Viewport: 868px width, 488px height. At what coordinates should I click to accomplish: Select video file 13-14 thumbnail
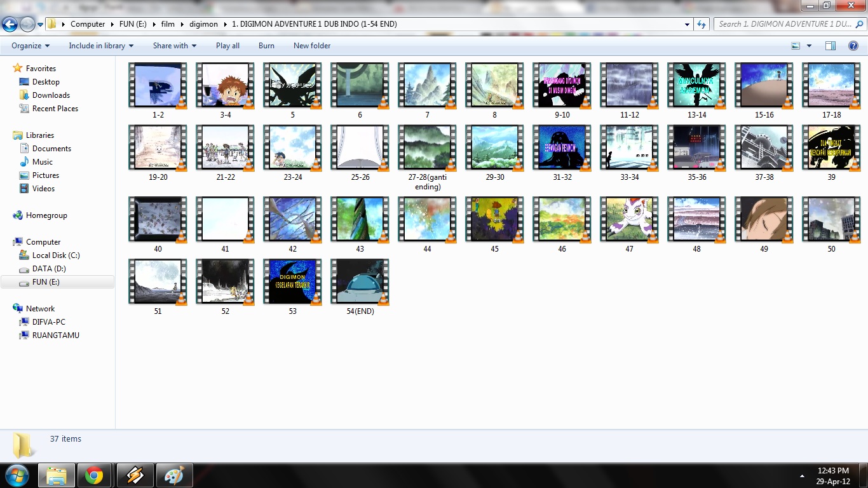696,85
